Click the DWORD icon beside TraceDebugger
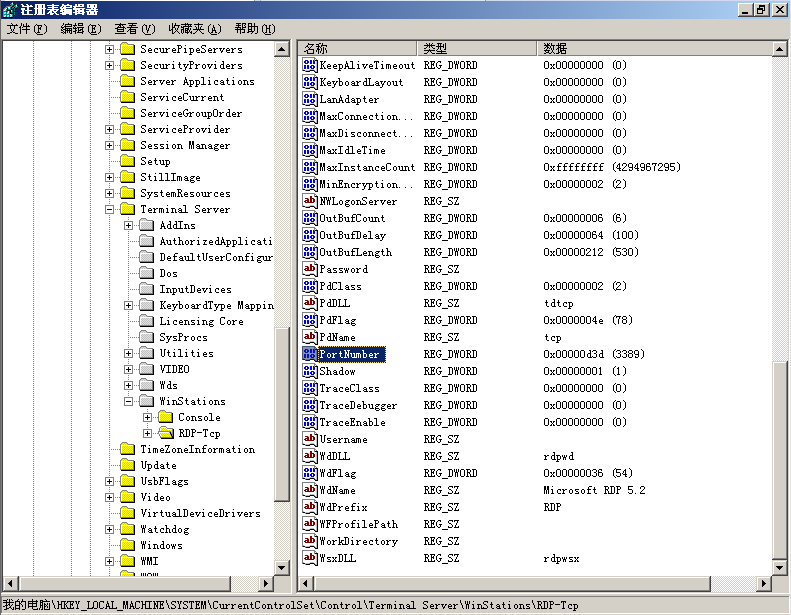Screen dimensions: 791x615 [x=309, y=405]
